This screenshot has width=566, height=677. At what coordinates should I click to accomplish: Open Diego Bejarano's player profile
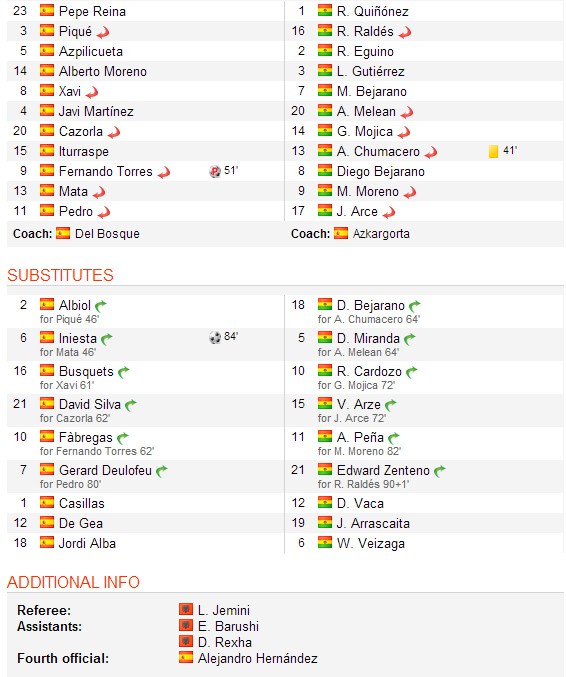pos(381,171)
